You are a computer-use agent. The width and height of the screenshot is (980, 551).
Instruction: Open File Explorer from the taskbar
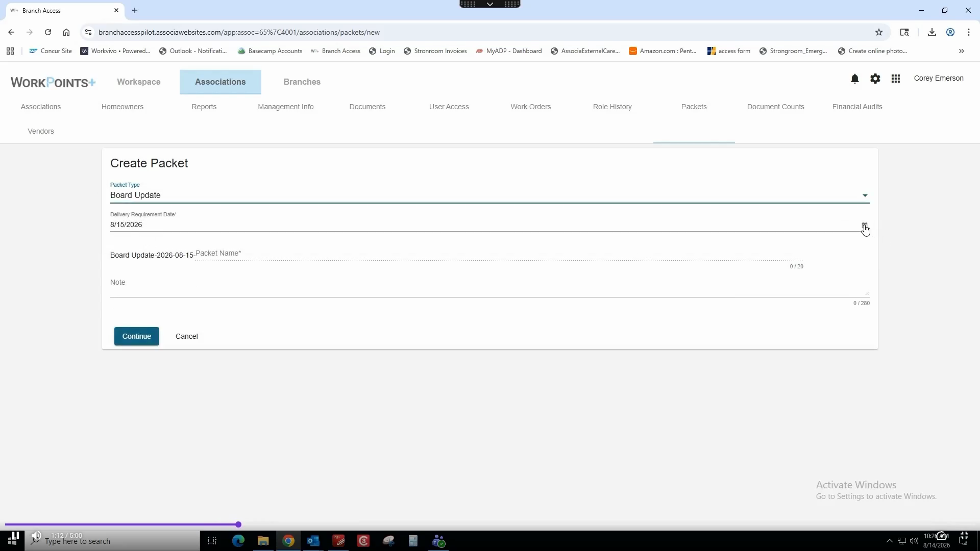(x=263, y=541)
